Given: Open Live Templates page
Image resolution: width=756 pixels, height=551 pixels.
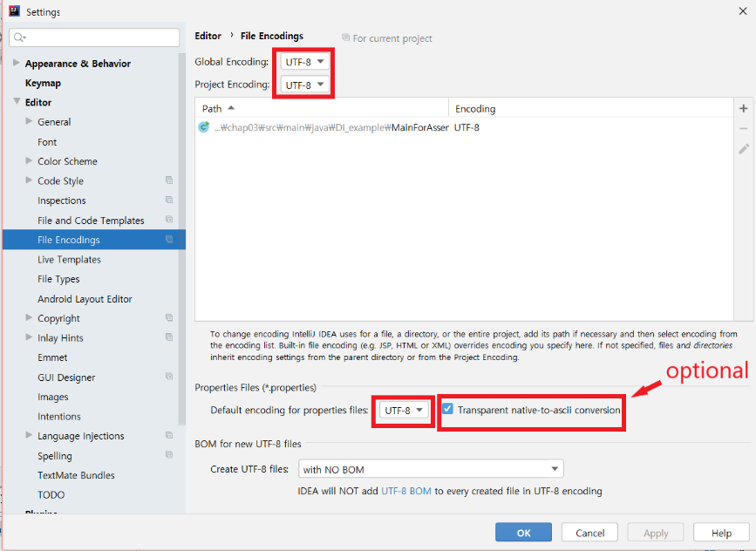Looking at the screenshot, I should [69, 259].
